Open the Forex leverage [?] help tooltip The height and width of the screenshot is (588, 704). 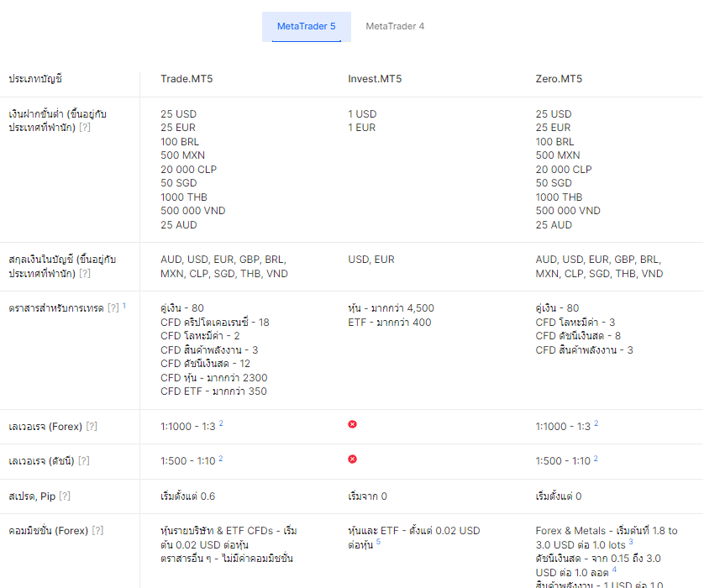92,427
